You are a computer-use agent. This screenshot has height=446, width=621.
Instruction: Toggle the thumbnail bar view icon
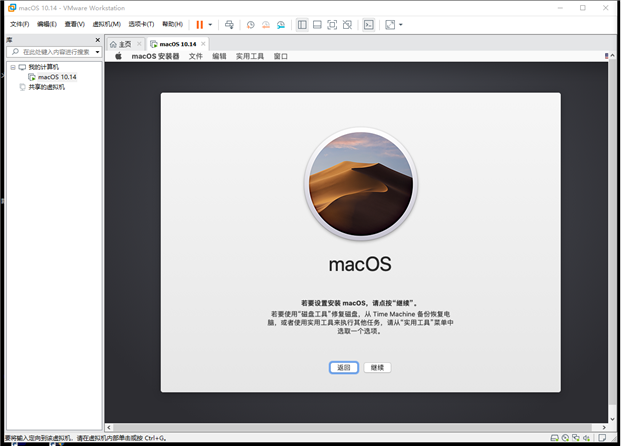click(317, 25)
